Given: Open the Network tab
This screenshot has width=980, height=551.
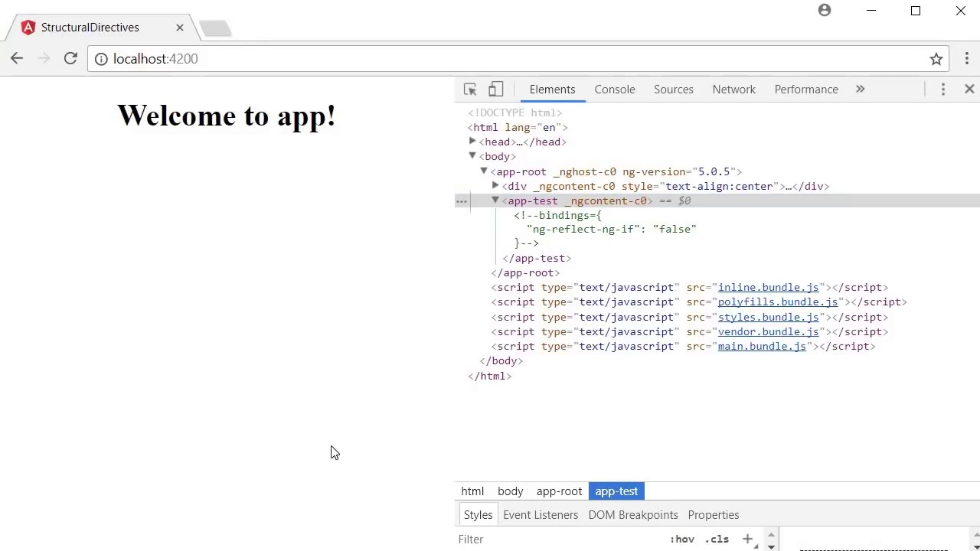Looking at the screenshot, I should point(734,90).
